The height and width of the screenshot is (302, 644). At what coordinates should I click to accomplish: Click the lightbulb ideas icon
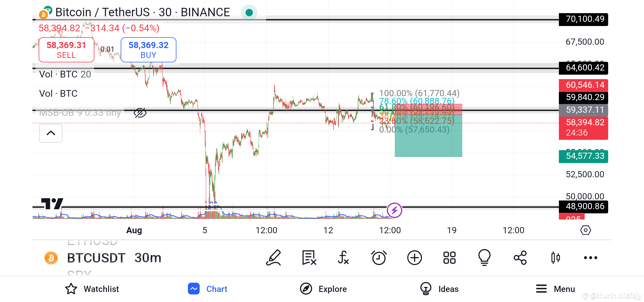[484, 258]
